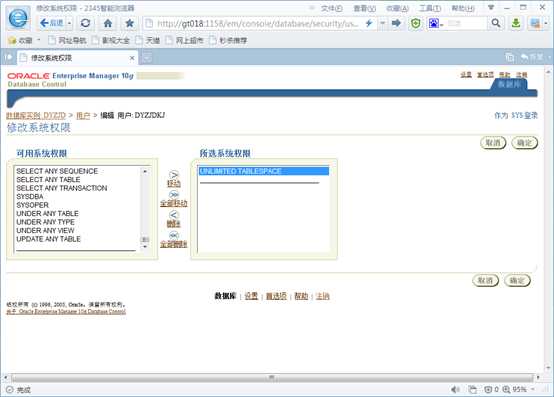Click the magnifier search icon

tap(496, 23)
